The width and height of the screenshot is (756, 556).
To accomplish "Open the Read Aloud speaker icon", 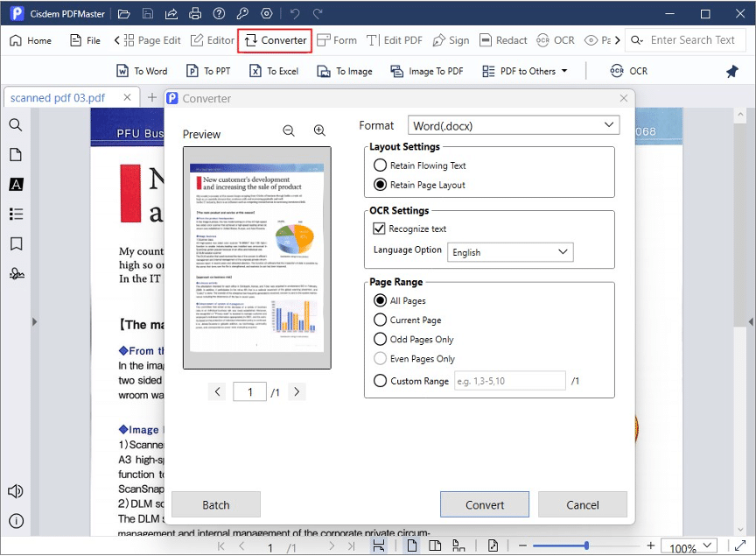I will (15, 491).
